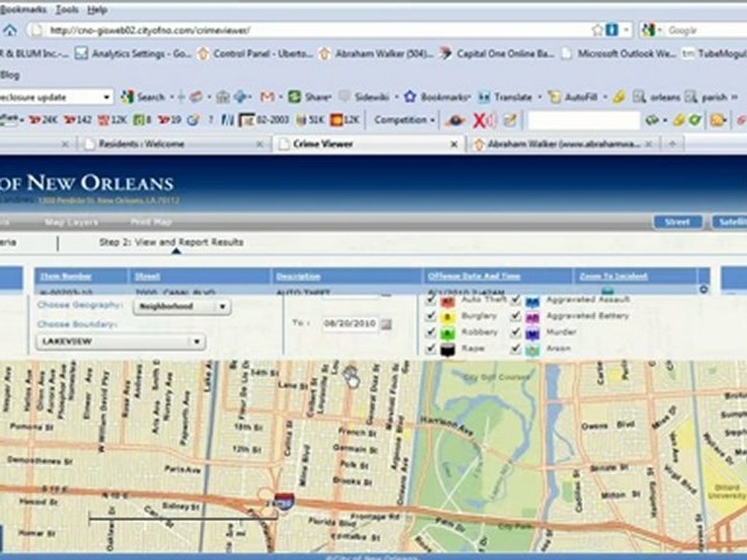Click the green Robbery legend icon
Screen dimensions: 747x560
coord(447,334)
